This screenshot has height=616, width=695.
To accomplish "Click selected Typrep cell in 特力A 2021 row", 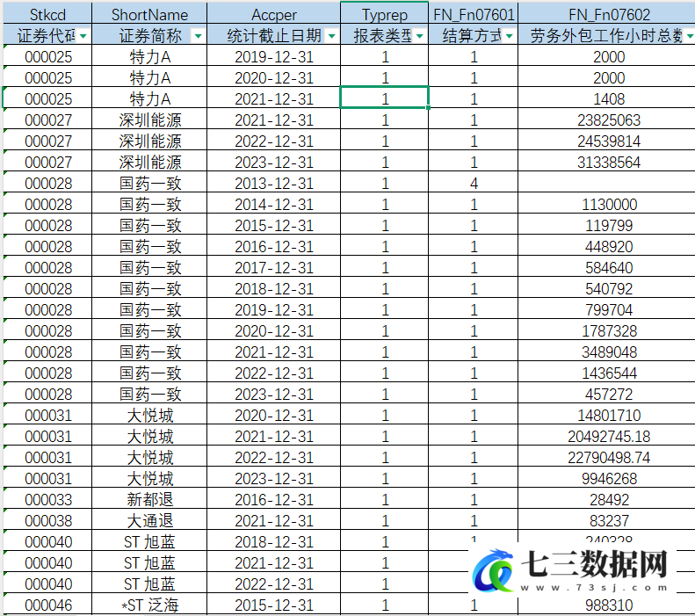I will [384, 98].
